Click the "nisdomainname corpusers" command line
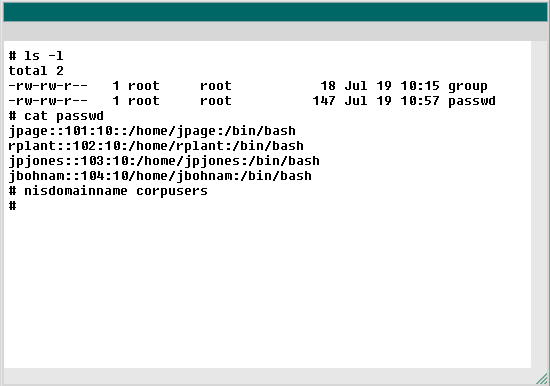Viewport: 550px width, 386px height. [x=108, y=191]
